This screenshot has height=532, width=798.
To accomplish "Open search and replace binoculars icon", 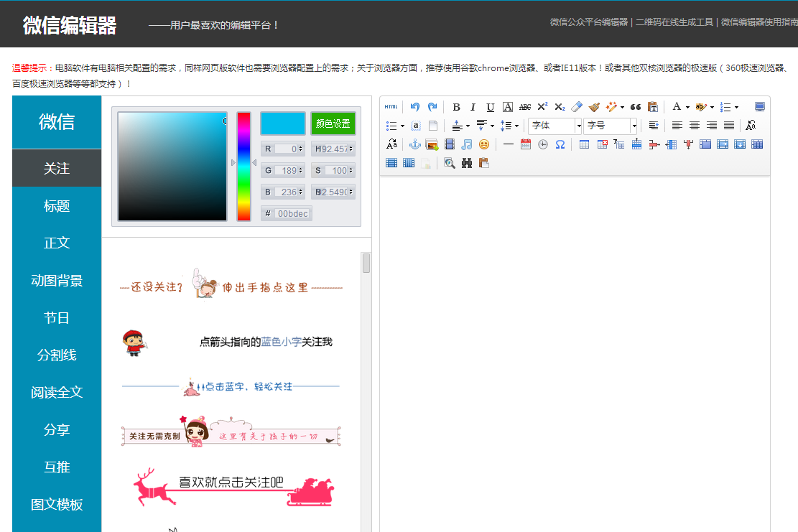I will [x=467, y=163].
